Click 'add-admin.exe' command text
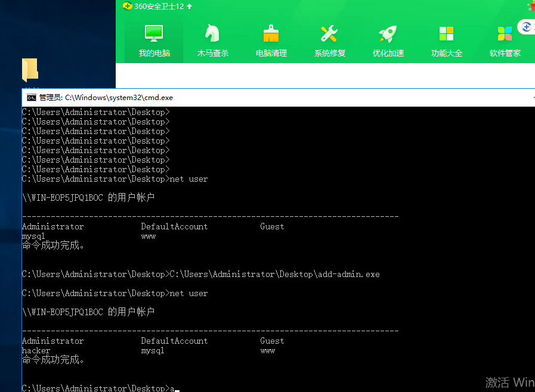Image resolution: width=535 pixels, height=392 pixels. point(349,274)
